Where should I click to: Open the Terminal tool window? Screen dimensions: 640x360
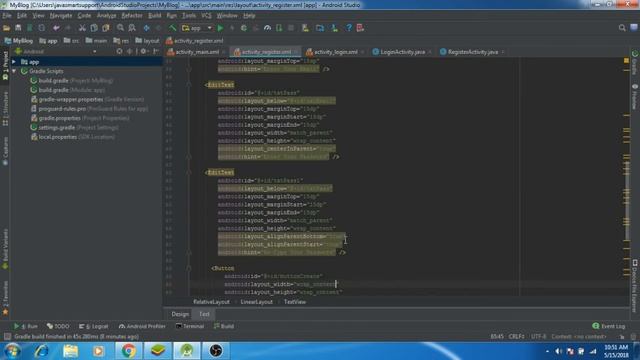pyautogui.click(x=190, y=326)
